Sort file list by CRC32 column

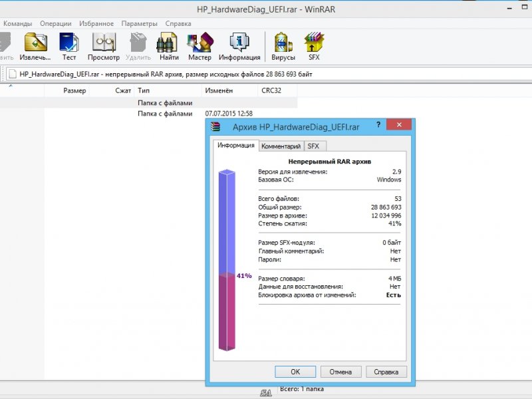pos(277,90)
